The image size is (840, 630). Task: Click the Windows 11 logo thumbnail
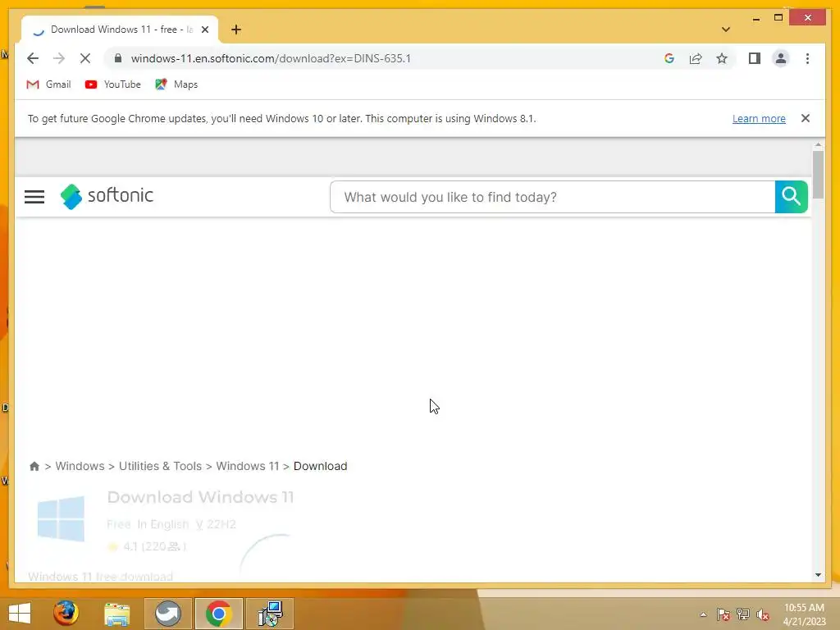(x=61, y=518)
